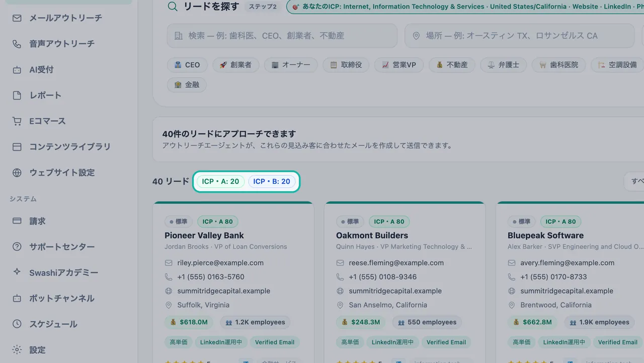
Task: Click the スケジュール clock icon
Action: (x=17, y=324)
